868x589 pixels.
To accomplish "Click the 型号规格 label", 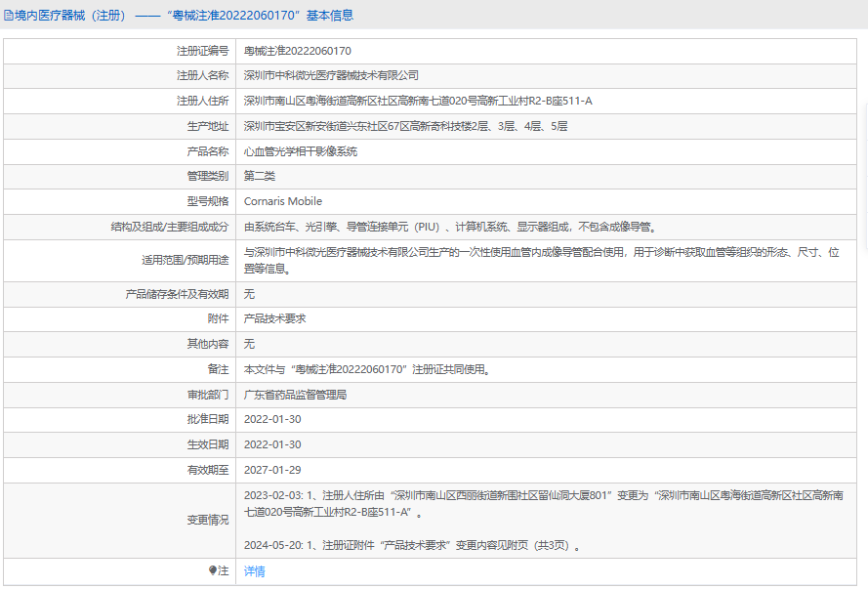I will click(x=208, y=201).
